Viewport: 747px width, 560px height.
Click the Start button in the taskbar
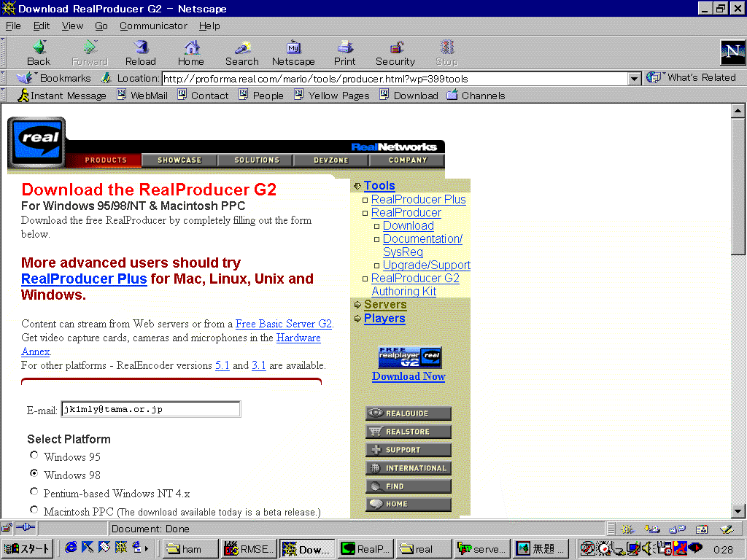[x=27, y=549]
